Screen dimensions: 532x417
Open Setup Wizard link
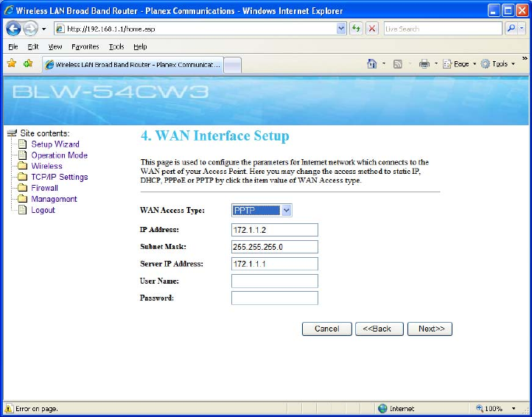click(55, 144)
